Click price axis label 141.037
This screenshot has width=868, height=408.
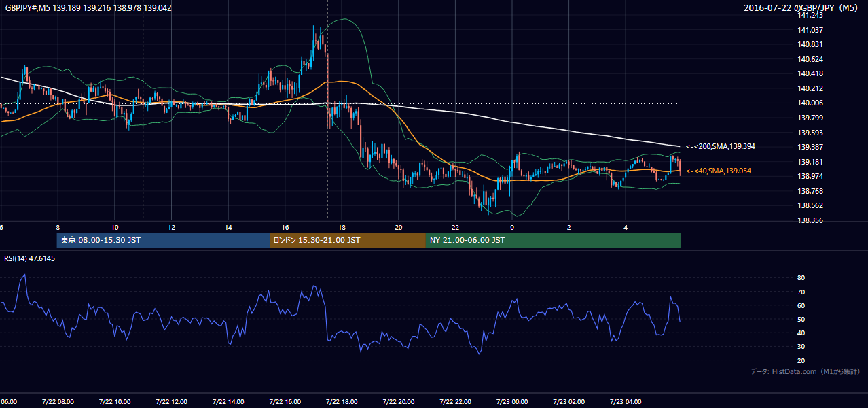810,30
